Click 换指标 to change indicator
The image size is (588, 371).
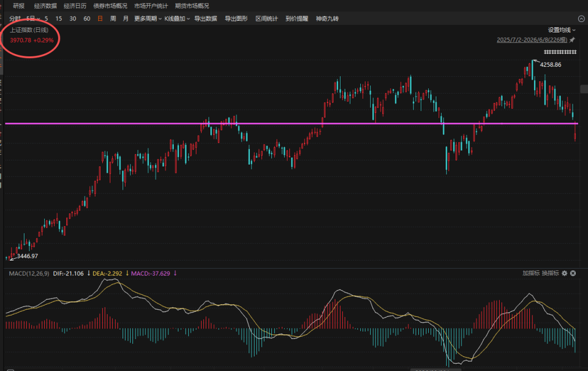tap(550, 273)
